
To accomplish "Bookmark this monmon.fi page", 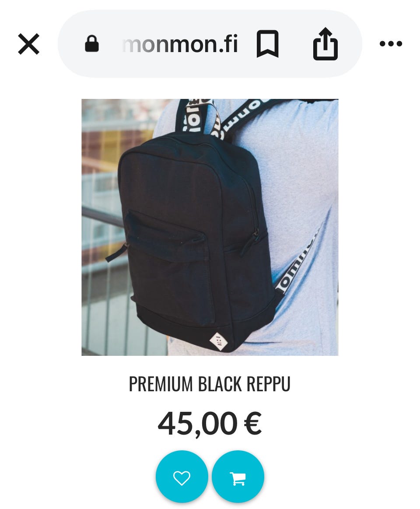I will [x=267, y=44].
